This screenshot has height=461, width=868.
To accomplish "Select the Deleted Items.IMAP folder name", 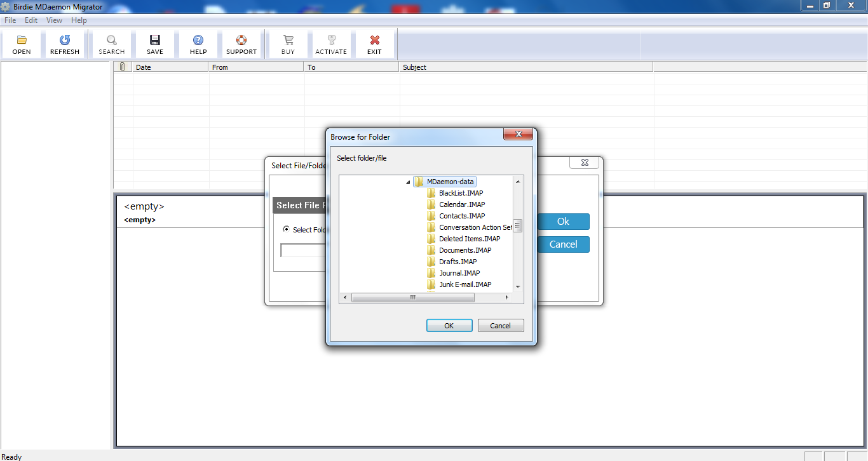I will (470, 239).
